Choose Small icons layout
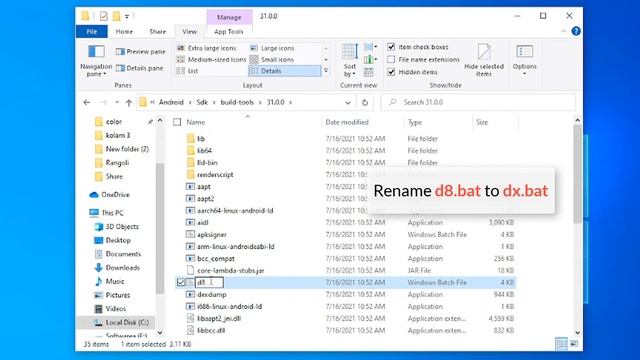The image size is (640, 360). 272,60
